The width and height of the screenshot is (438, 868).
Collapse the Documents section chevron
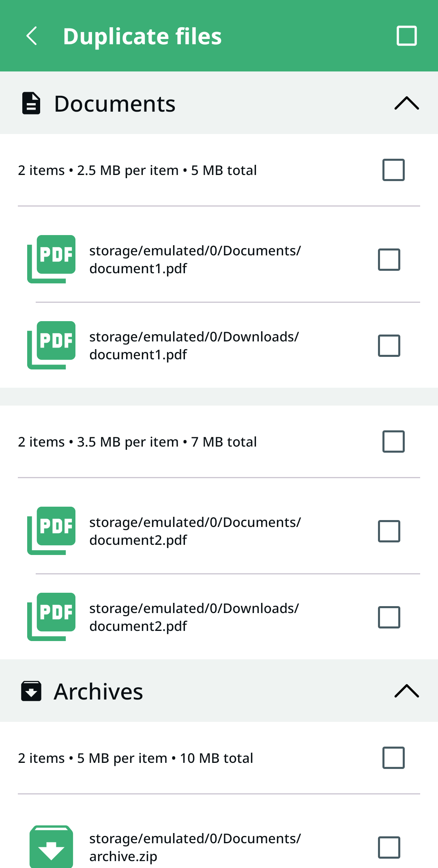pos(406,103)
